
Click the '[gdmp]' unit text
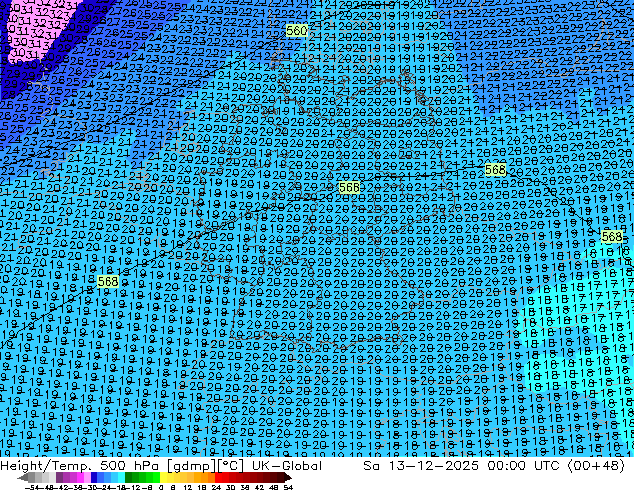coord(190,466)
